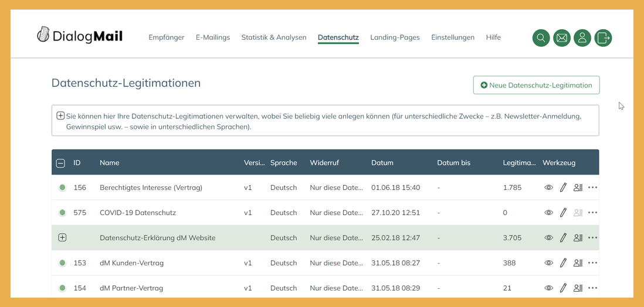Click greyed recipient list icon for COVID-19 Datenschutz
The image size is (644, 307).
(x=578, y=213)
